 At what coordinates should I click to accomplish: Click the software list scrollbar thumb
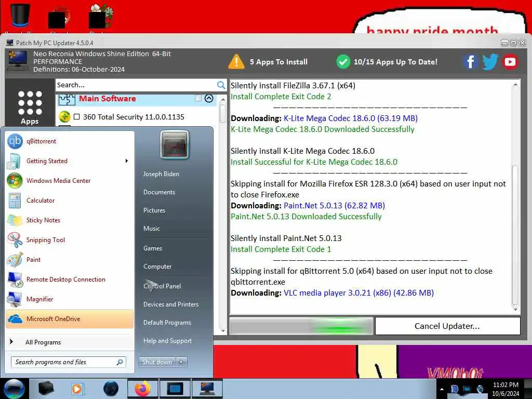pyautogui.click(x=222, y=113)
